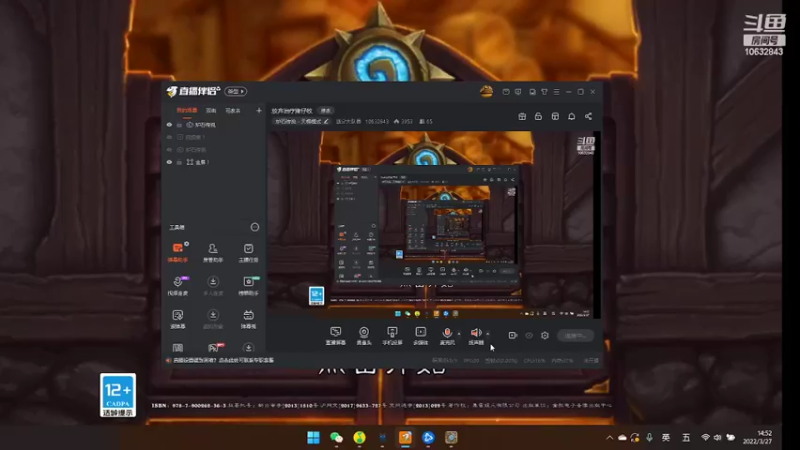
Task: Open the mail icon in the title bar
Action: [x=506, y=92]
